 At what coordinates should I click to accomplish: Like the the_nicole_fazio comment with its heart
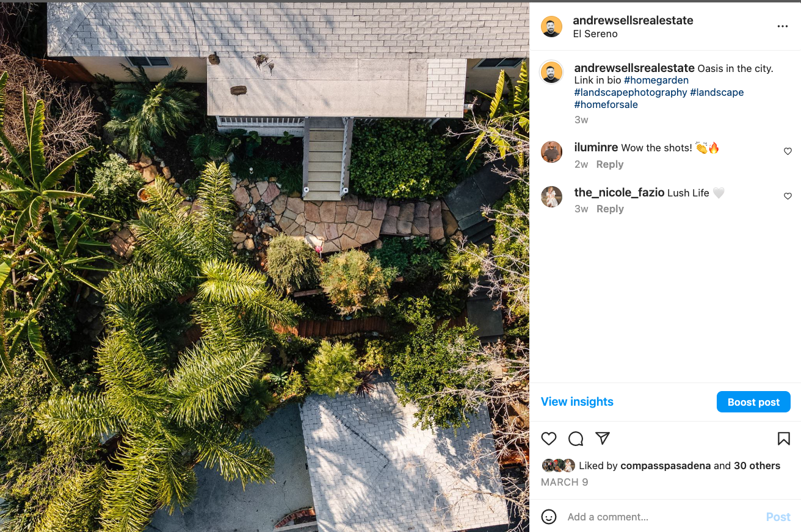(x=788, y=196)
